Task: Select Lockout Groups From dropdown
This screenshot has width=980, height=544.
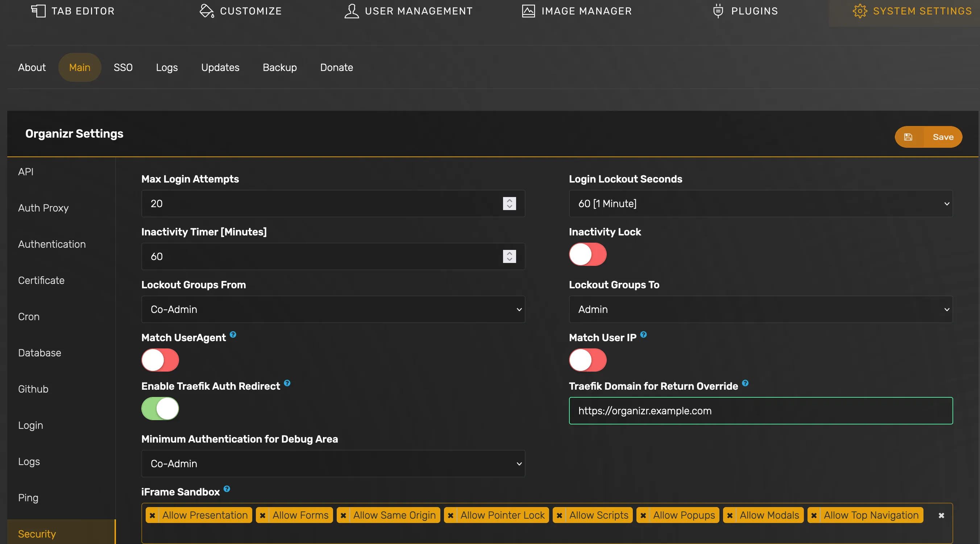Action: tap(332, 309)
